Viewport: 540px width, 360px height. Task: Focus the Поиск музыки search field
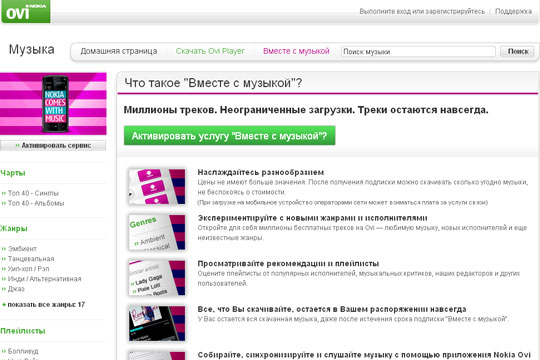418,51
